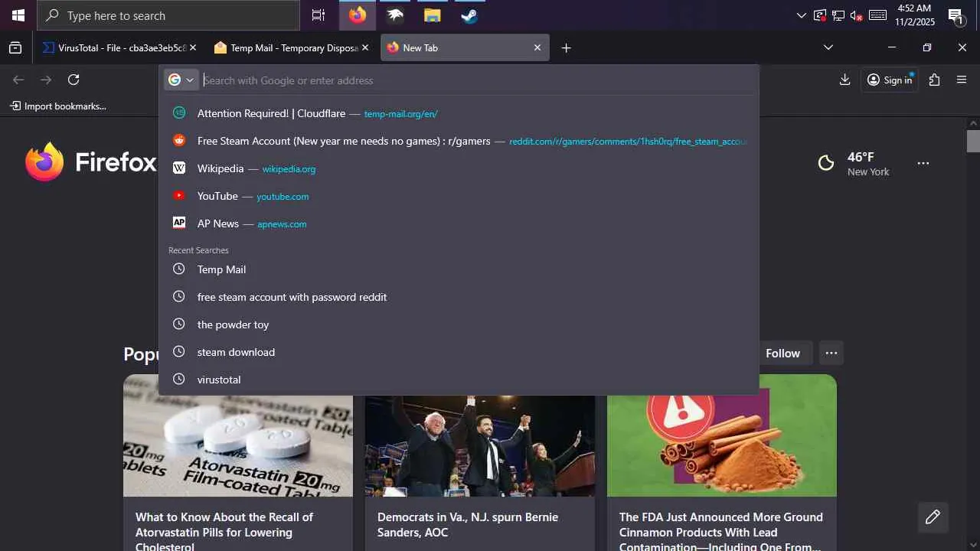Screen dimensions: 980x551
Task: Click the Sign in account button
Action: [x=890, y=80]
